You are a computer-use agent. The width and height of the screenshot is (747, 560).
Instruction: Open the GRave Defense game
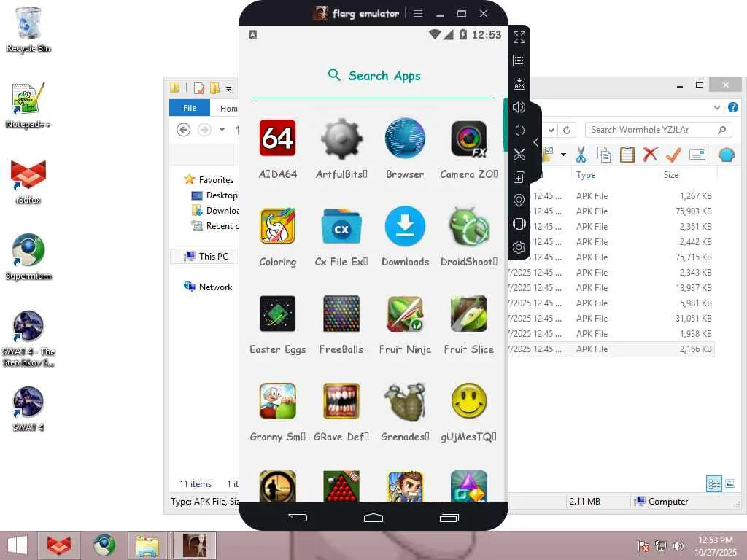click(x=341, y=401)
